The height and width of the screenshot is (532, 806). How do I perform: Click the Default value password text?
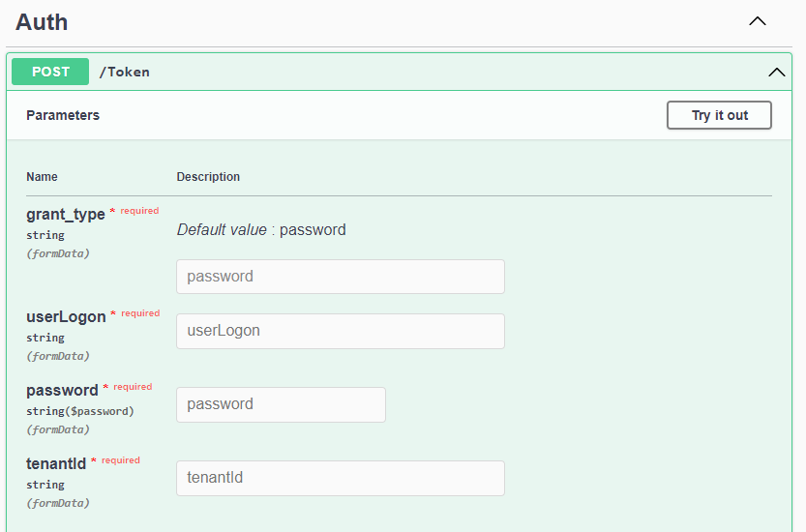[x=261, y=230]
